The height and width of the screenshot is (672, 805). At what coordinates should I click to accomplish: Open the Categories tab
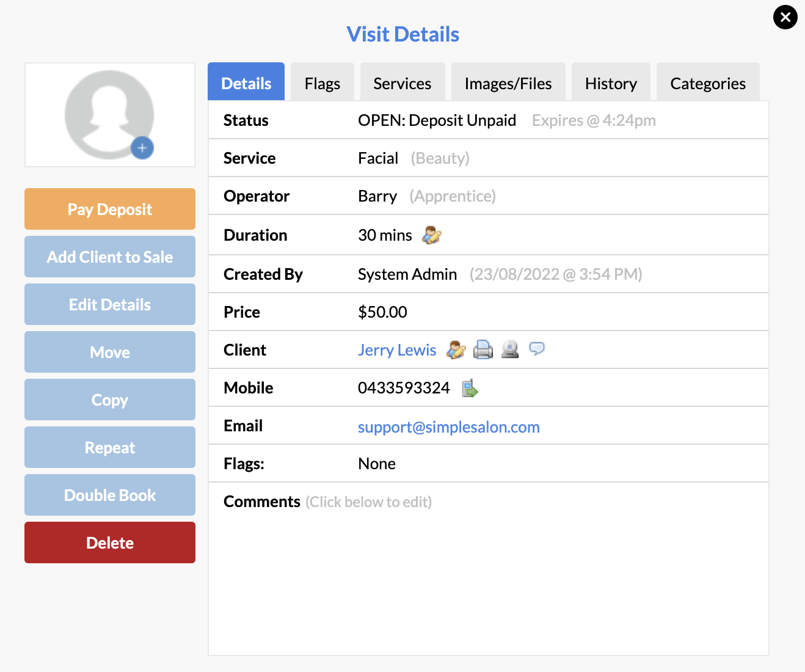(x=708, y=82)
